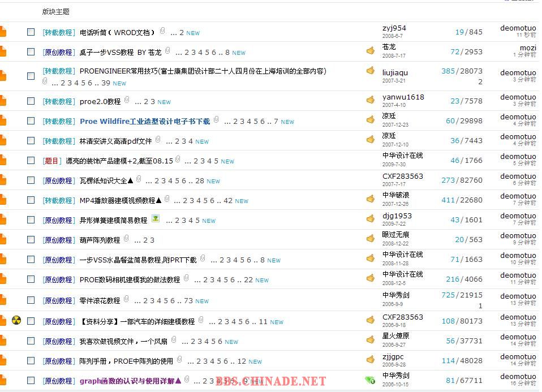Select checkbox of PROENGINEER常用技巧 thread
This screenshot has height=392, width=542.
click(x=31, y=76)
